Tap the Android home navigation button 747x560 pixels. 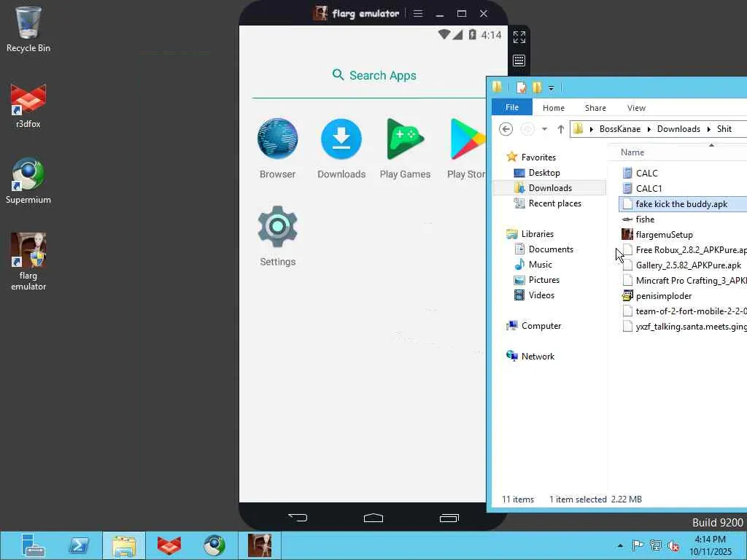373,518
